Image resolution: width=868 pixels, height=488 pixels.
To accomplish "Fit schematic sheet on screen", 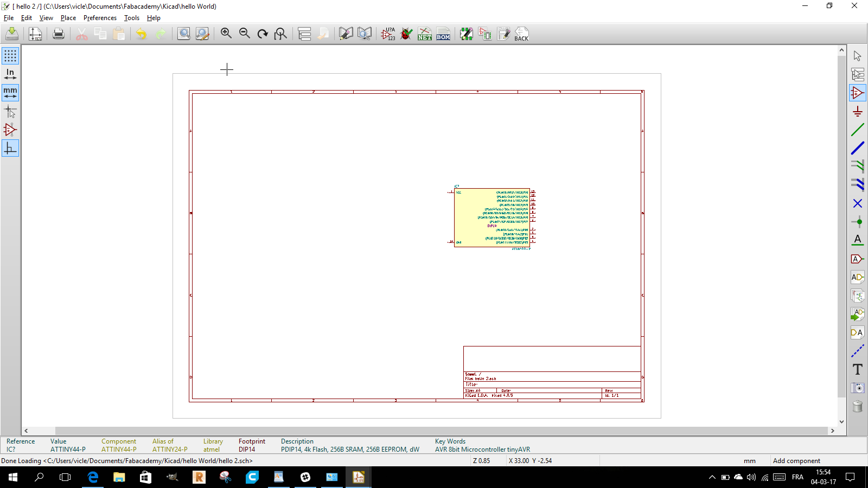I will coord(280,34).
